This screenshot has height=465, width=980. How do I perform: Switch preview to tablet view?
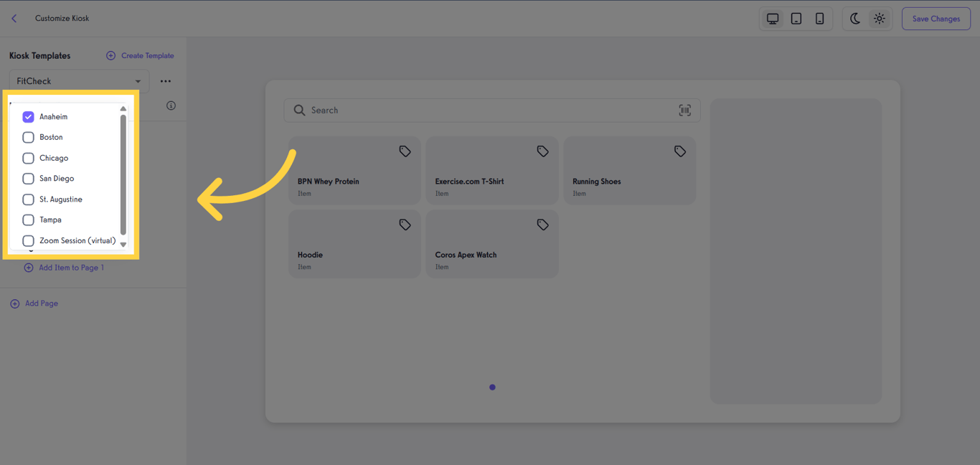pos(796,18)
